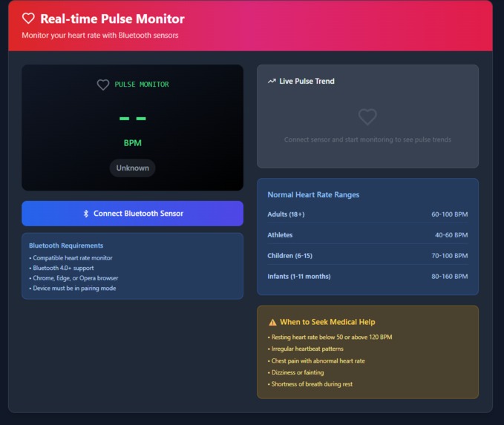Click the 40-60 BPM value

coord(451,235)
